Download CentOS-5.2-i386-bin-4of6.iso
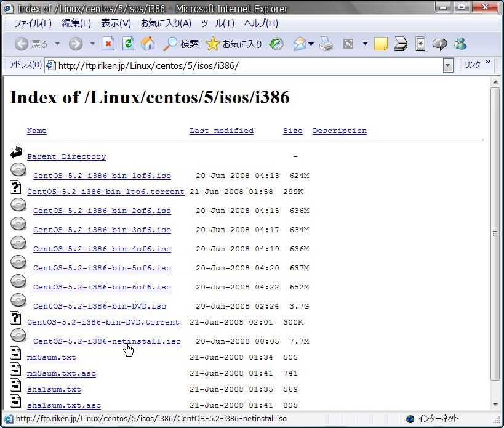Screen dimensions: 504x428 tap(102, 249)
